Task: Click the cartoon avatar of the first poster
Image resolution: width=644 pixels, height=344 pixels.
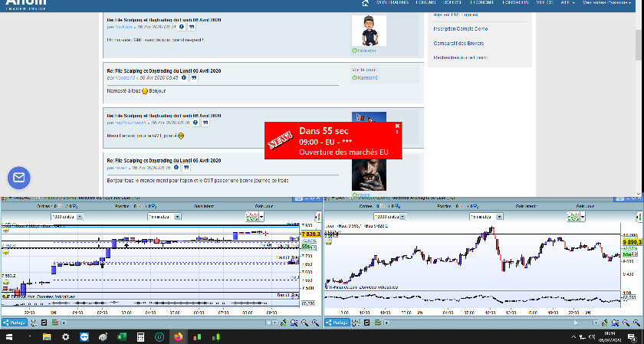Action: tap(369, 31)
